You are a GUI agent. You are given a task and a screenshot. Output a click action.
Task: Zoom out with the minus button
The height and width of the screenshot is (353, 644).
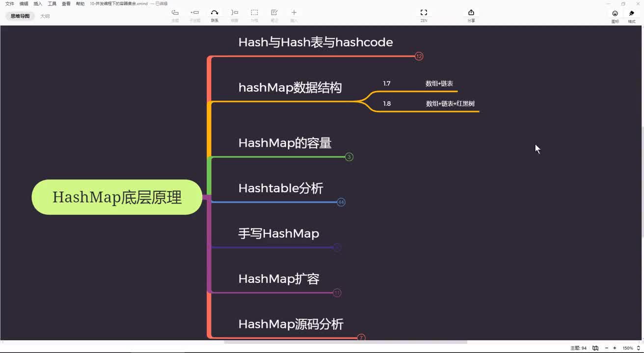(607, 348)
